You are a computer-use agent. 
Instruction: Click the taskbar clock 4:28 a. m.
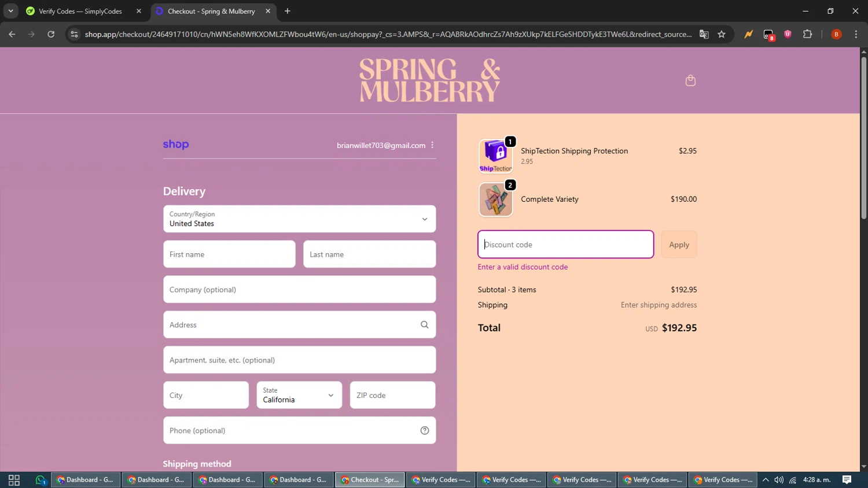816,480
